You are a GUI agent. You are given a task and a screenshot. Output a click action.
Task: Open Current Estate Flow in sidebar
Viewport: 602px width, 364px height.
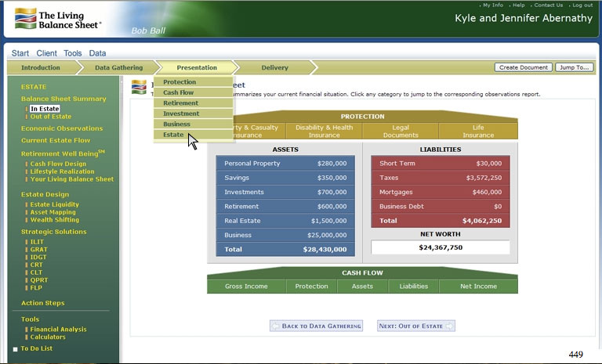tap(56, 140)
